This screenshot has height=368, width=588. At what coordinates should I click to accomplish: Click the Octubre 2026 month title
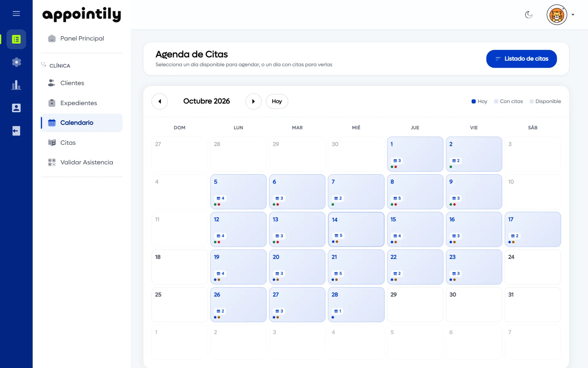click(206, 101)
